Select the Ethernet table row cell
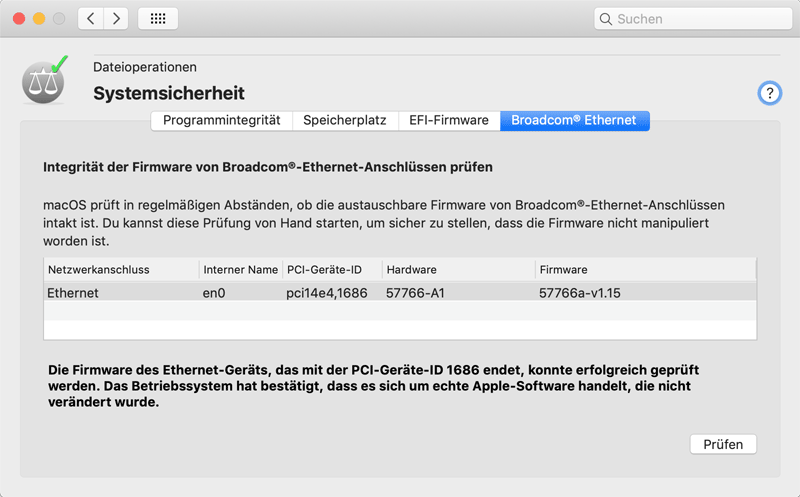Image resolution: width=800 pixels, height=497 pixels. pyautogui.click(x=73, y=293)
